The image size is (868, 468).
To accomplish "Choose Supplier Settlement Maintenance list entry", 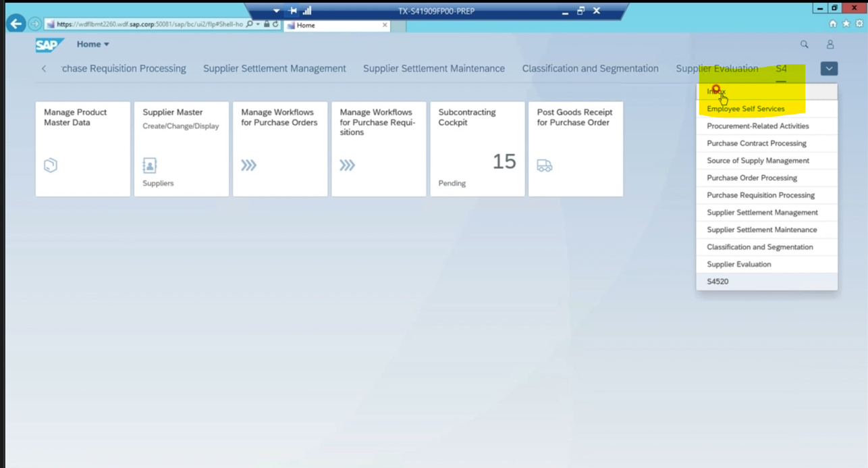I will 767,230.
